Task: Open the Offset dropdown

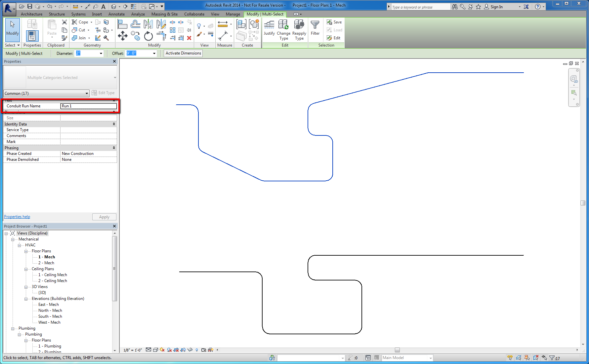Action: pyautogui.click(x=154, y=53)
